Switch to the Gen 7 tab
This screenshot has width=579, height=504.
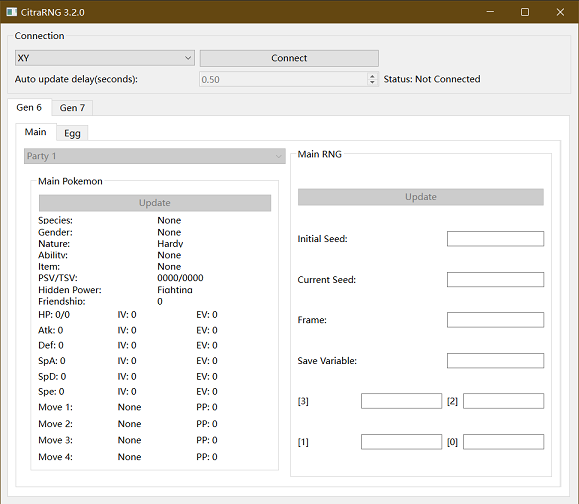click(72, 108)
